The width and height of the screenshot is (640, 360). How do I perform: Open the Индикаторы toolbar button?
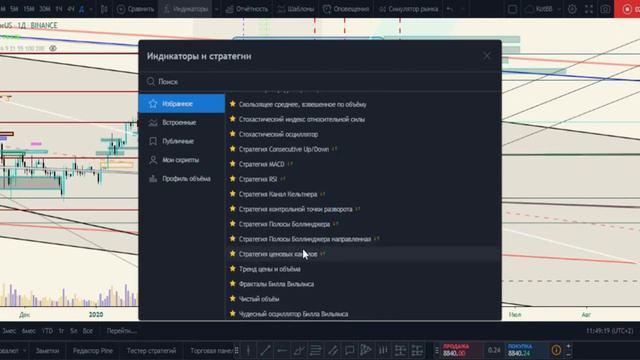pos(186,9)
